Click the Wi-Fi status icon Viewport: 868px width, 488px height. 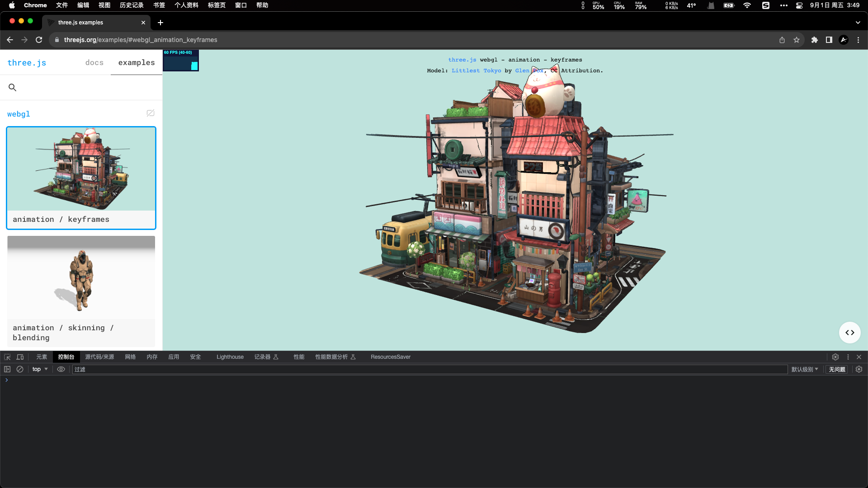(747, 5)
